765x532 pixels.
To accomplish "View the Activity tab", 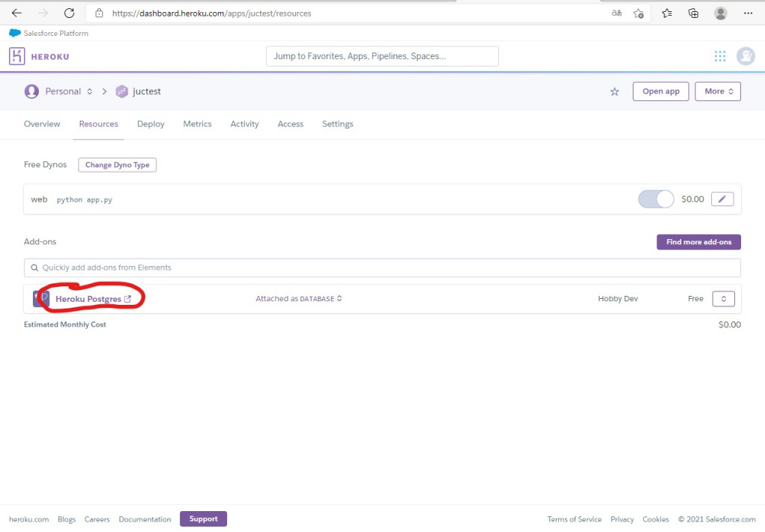I will click(244, 124).
